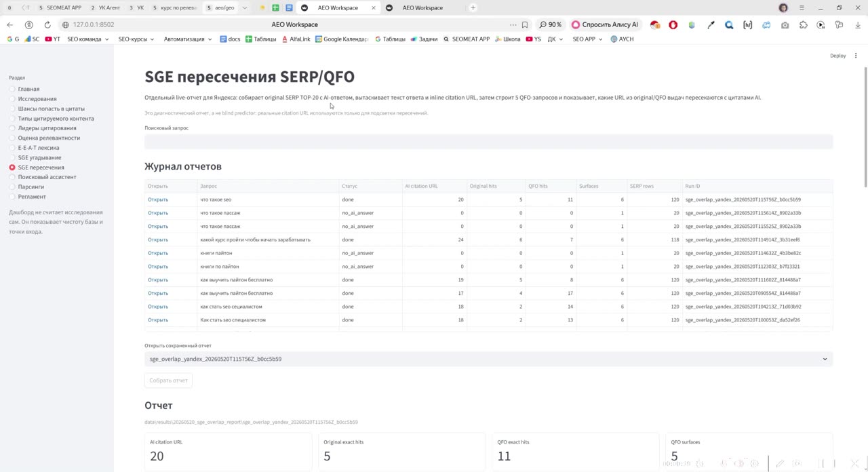Switch to the SEOMEAT APP tab
Viewport: 868px width, 472px height.
click(x=60, y=7)
